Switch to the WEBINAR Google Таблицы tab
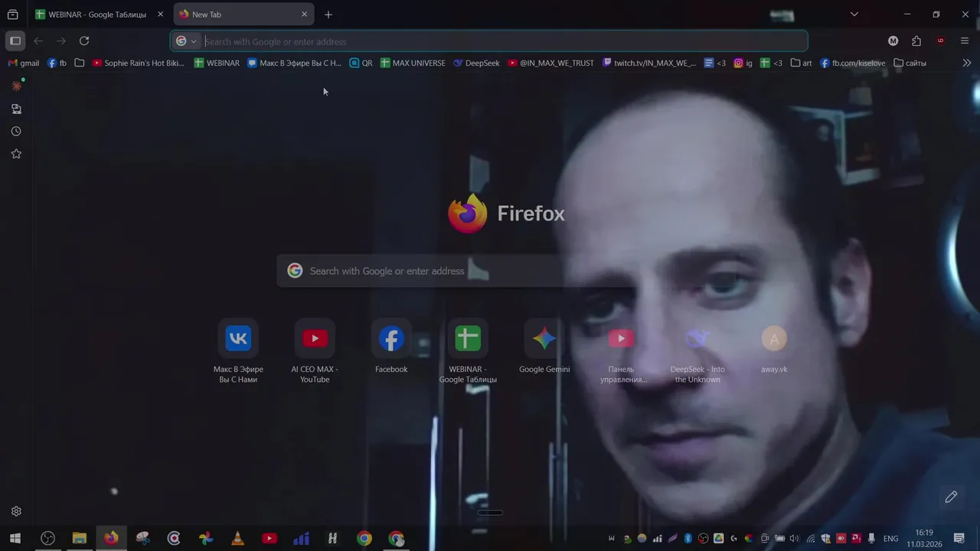This screenshot has height=551, width=980. point(100,15)
